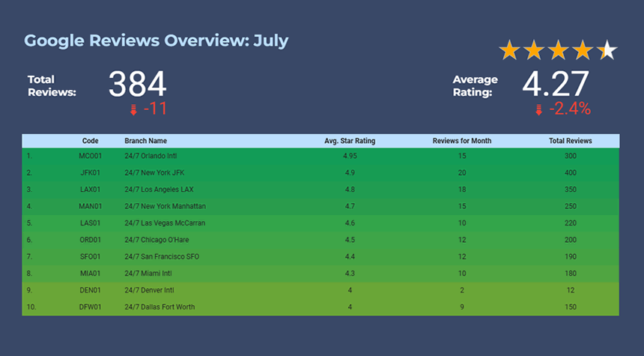Click 24/7 Miami Intl branch name
This screenshot has height=356, width=644.
[148, 274]
